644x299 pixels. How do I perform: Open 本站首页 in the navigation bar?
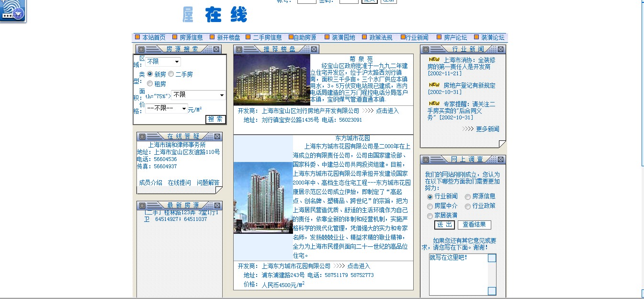point(154,37)
